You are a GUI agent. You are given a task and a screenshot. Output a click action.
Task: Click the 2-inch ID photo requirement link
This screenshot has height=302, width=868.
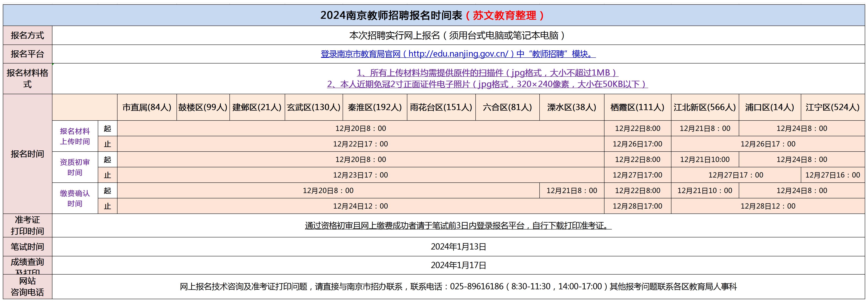(x=488, y=84)
